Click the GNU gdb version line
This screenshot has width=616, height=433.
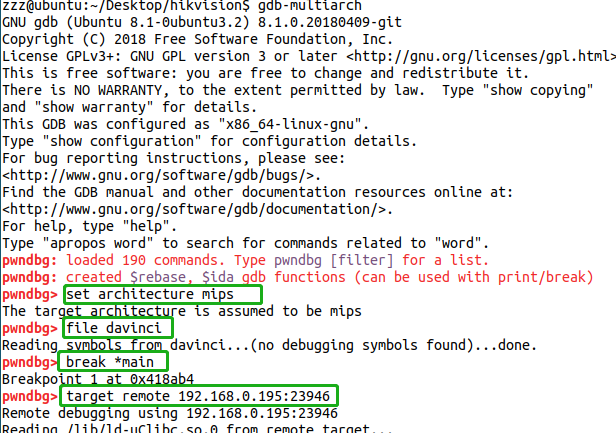pos(202,22)
